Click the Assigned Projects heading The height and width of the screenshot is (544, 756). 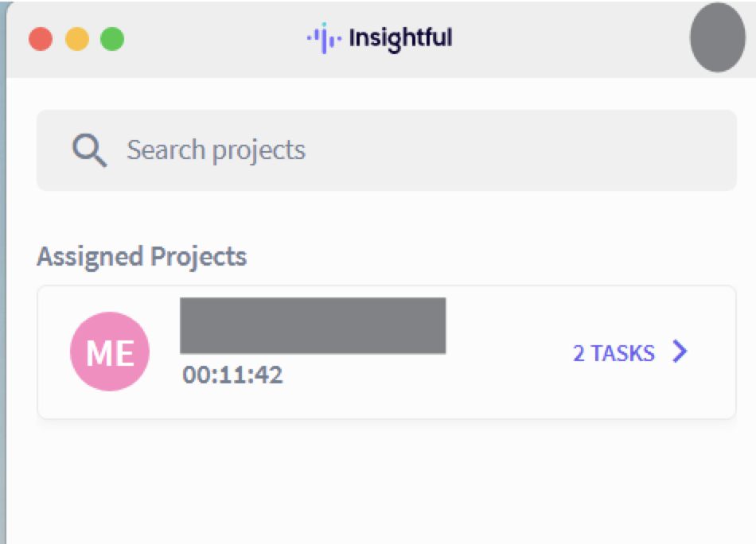click(142, 256)
